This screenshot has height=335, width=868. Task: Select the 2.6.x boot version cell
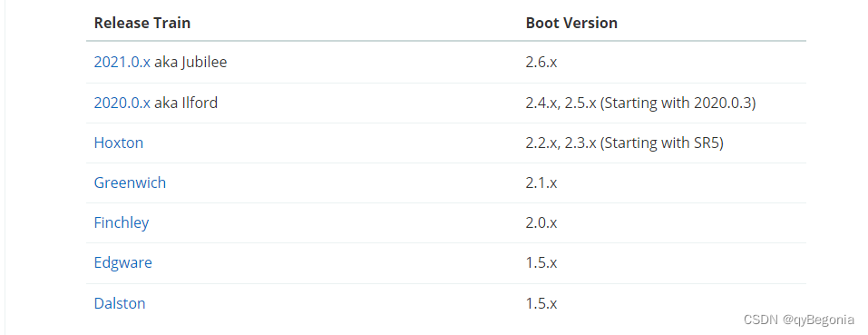click(x=541, y=62)
